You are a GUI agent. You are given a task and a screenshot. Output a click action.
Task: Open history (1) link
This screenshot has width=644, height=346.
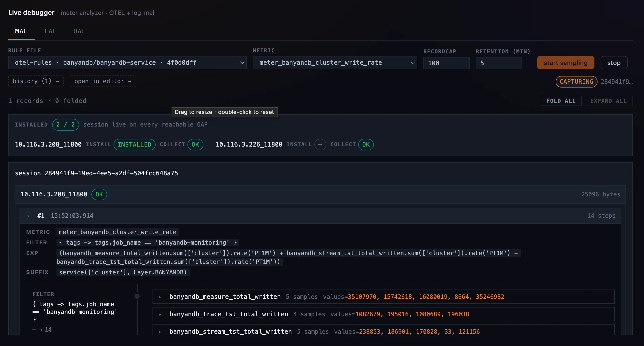point(36,81)
